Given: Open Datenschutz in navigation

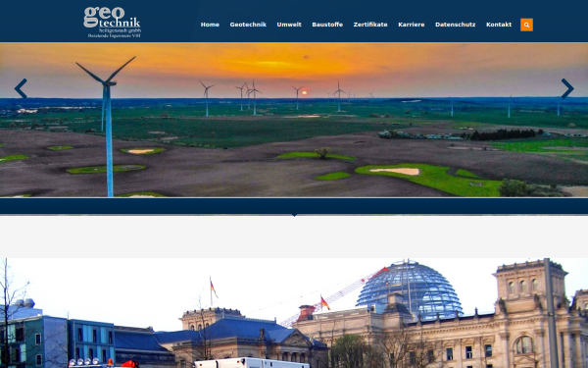Looking at the screenshot, I should [x=456, y=25].
